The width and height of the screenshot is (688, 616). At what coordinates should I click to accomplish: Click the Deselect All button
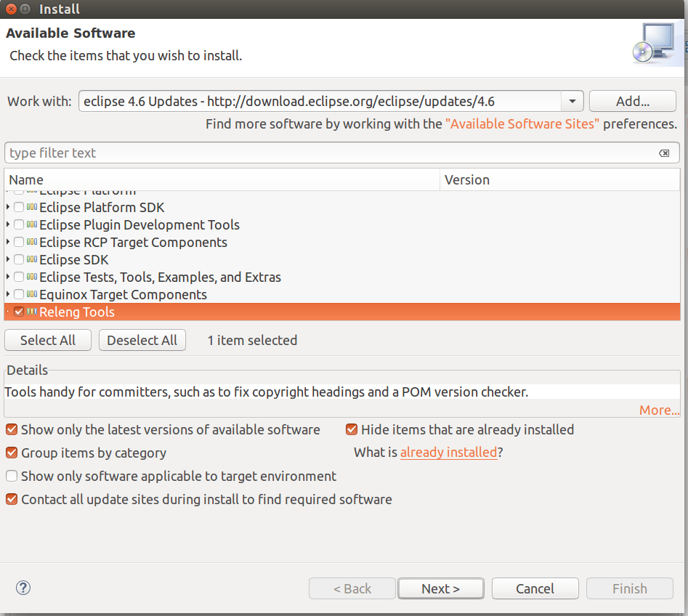click(142, 340)
